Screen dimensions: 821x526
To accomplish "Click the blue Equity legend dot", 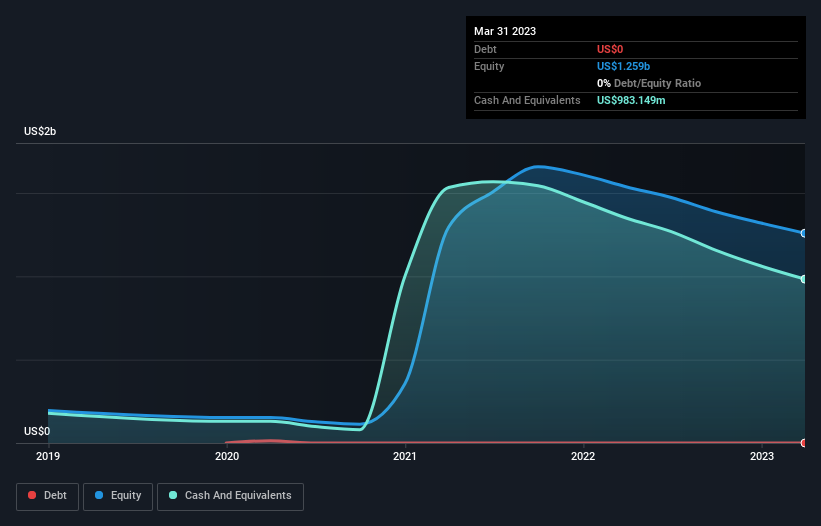I will (x=98, y=495).
